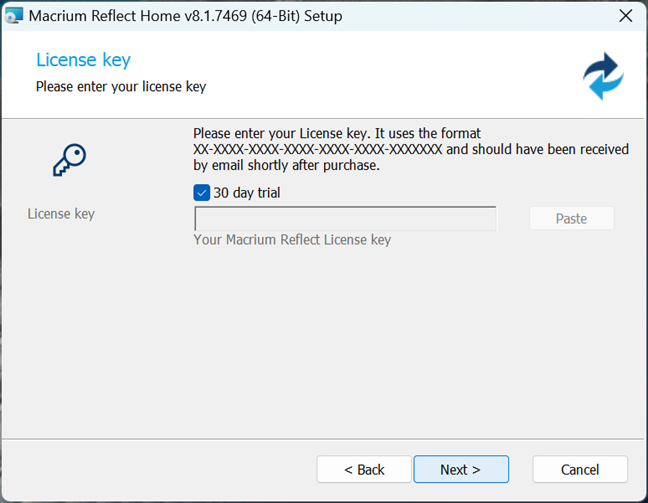Click the Macrium blue arrows logo
Image resolution: width=648 pixels, height=503 pixels.
[603, 76]
